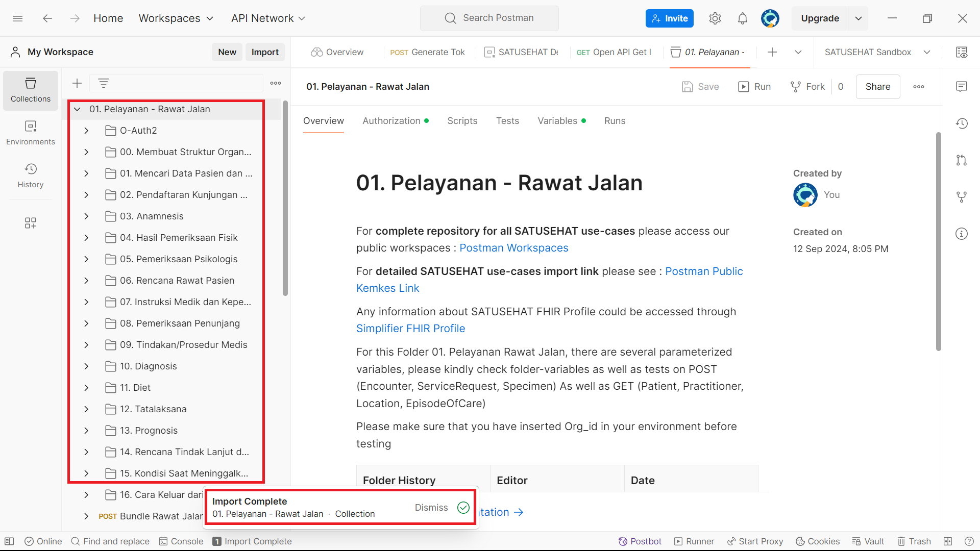Open the Upgrade options arrow

click(x=859, y=18)
